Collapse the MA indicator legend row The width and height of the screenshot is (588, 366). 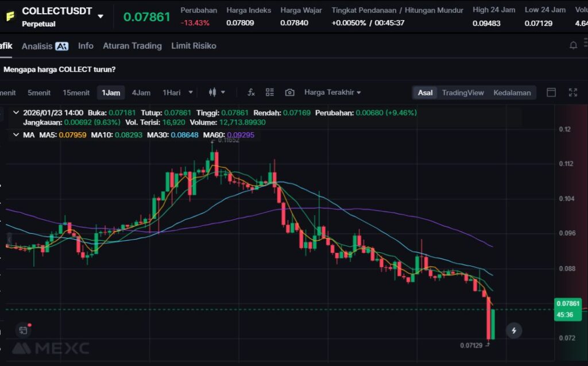(x=16, y=135)
